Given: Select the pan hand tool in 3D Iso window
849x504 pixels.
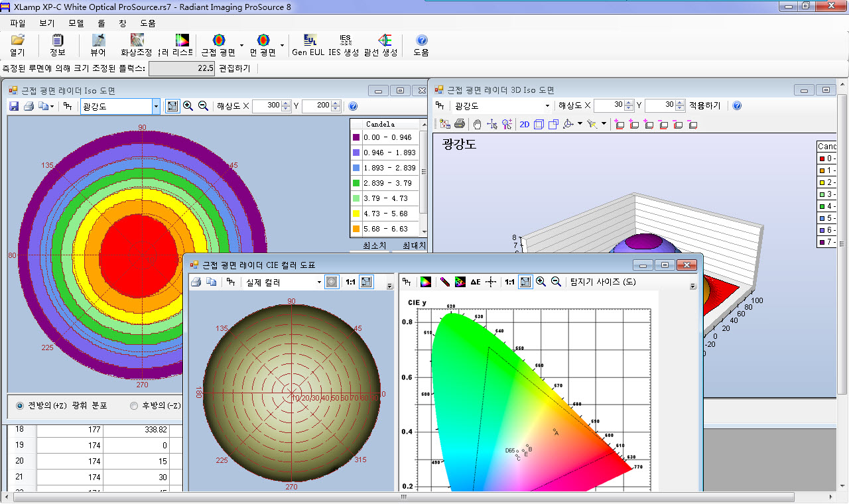Looking at the screenshot, I should pos(477,124).
